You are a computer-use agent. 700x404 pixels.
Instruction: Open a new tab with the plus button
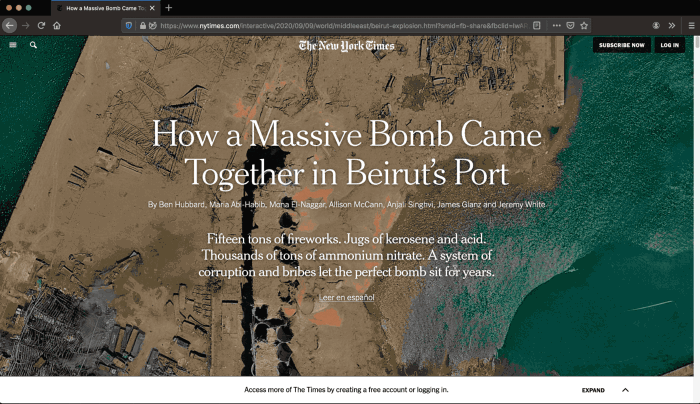pyautogui.click(x=169, y=8)
